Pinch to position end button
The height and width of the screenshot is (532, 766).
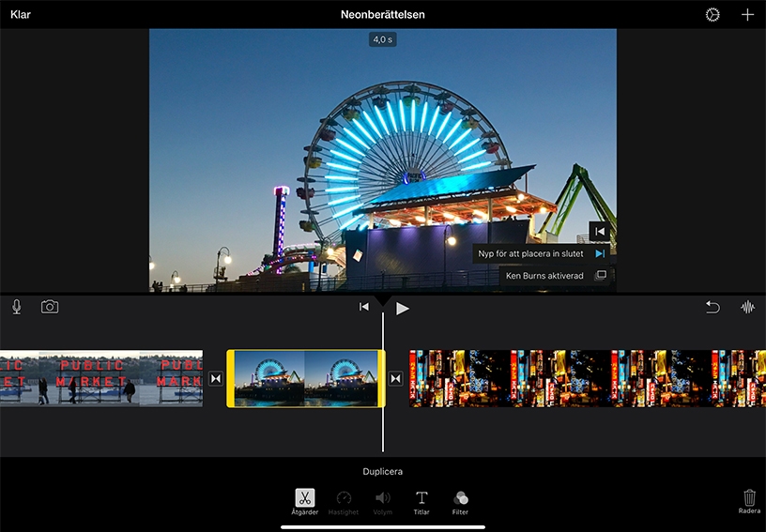coord(543,253)
